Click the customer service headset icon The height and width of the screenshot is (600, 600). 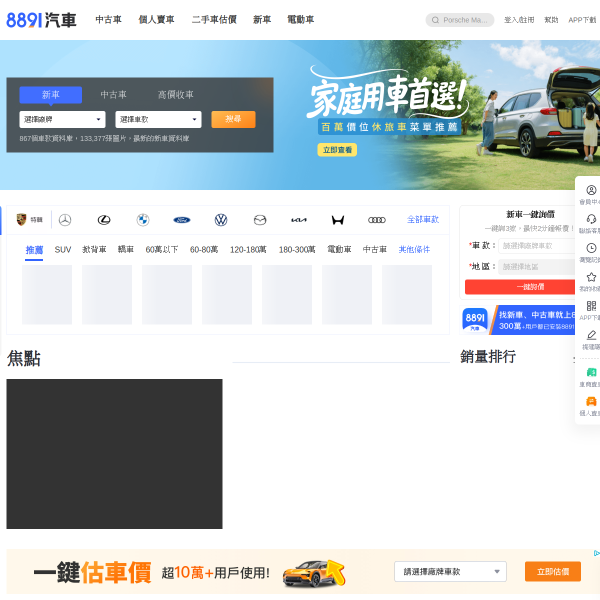point(591,219)
